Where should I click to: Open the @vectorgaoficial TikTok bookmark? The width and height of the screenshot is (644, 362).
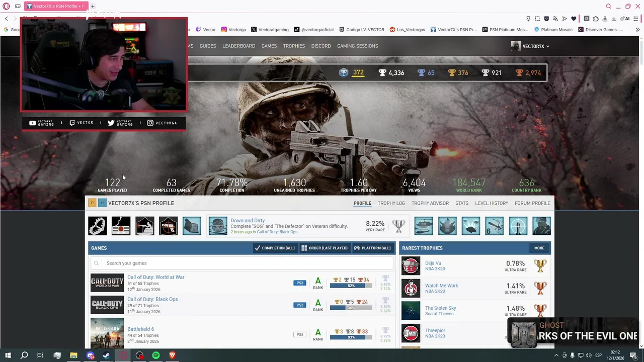[x=314, y=30]
